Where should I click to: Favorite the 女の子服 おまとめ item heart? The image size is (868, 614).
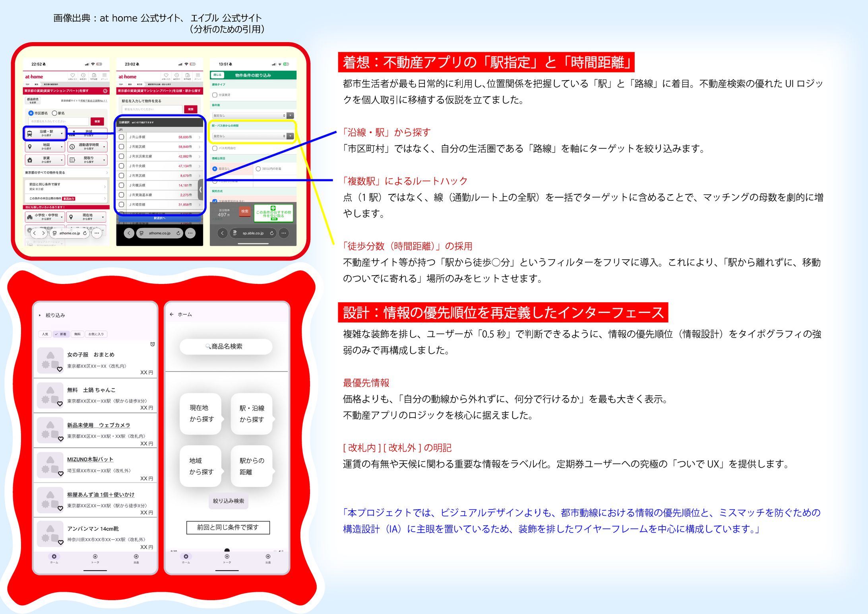click(x=60, y=369)
